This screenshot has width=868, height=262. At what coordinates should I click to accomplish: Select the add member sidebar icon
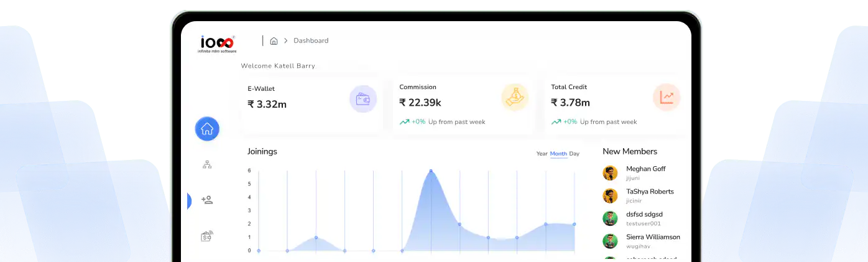tap(207, 200)
